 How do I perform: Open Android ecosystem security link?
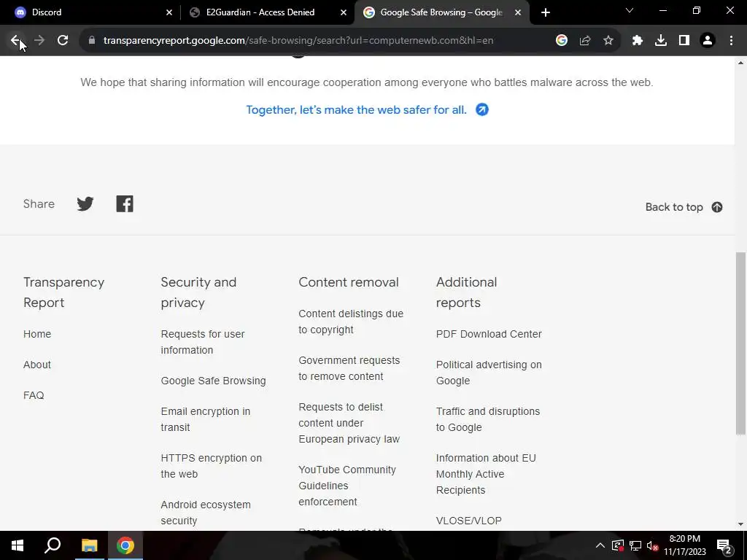(205, 513)
